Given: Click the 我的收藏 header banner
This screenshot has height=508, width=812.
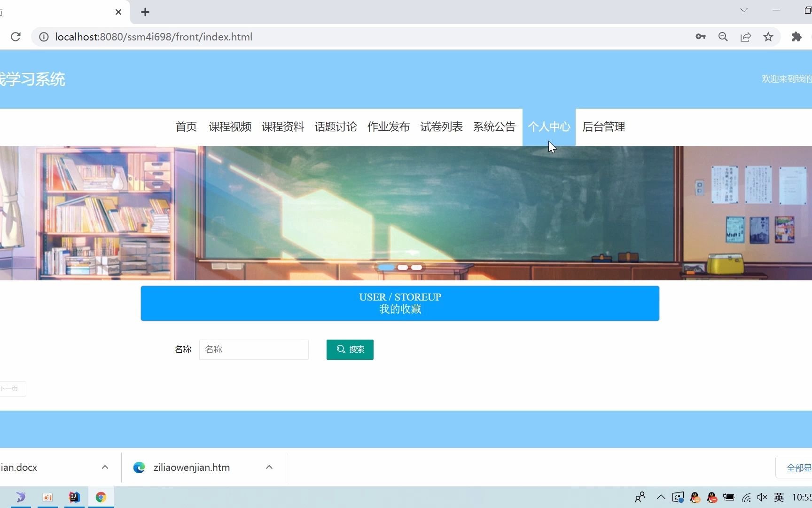Looking at the screenshot, I should click(400, 303).
